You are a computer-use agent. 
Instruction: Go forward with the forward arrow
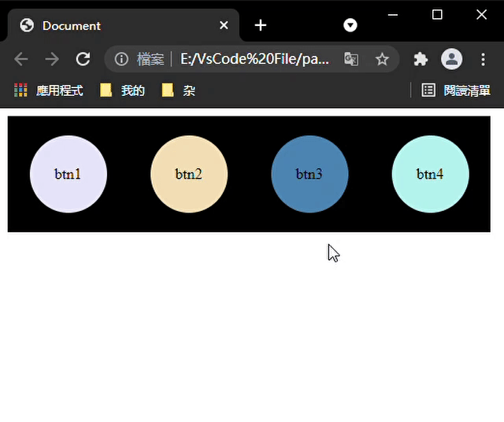point(52,59)
